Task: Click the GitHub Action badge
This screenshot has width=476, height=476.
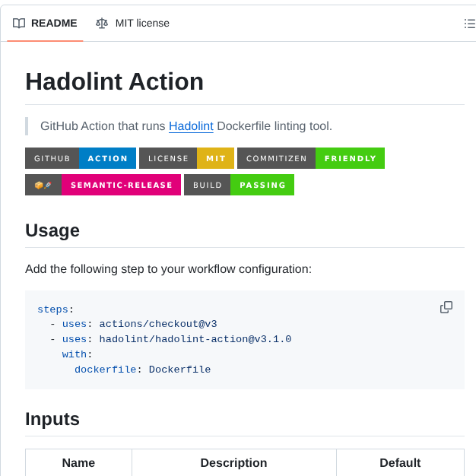Action: (81, 158)
